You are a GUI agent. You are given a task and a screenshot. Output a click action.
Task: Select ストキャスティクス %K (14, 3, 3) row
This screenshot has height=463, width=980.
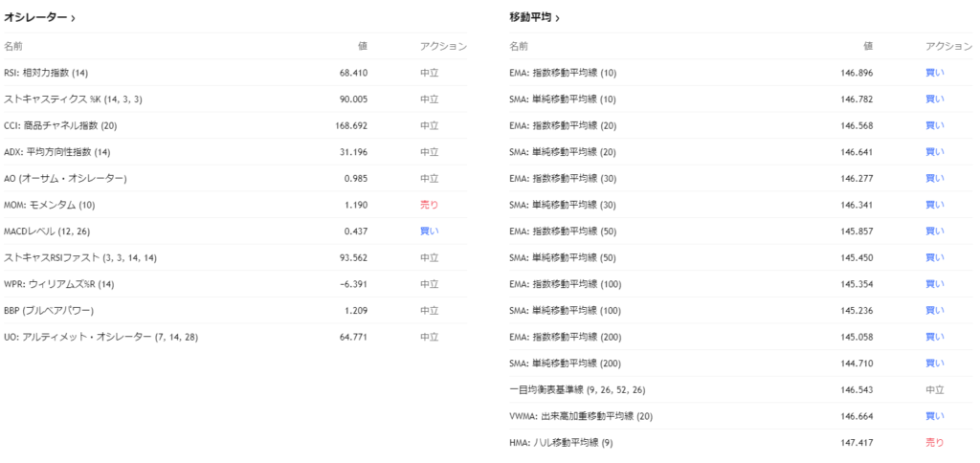[73, 99]
